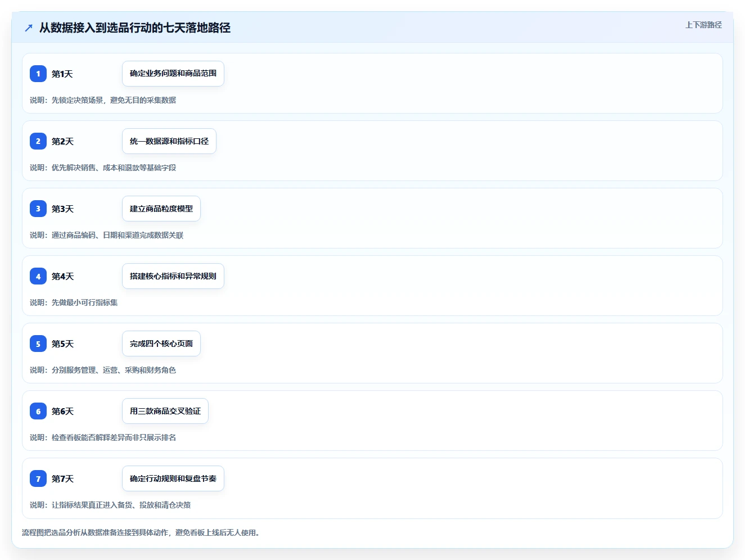Viewport: 745px width, 560px height.
Task: Click the arrow icon beside the title
Action: click(x=29, y=28)
